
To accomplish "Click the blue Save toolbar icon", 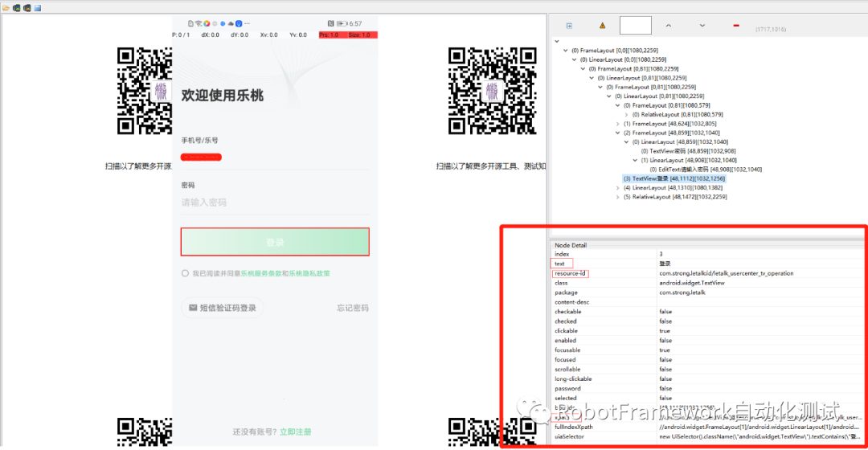I will point(37,8).
